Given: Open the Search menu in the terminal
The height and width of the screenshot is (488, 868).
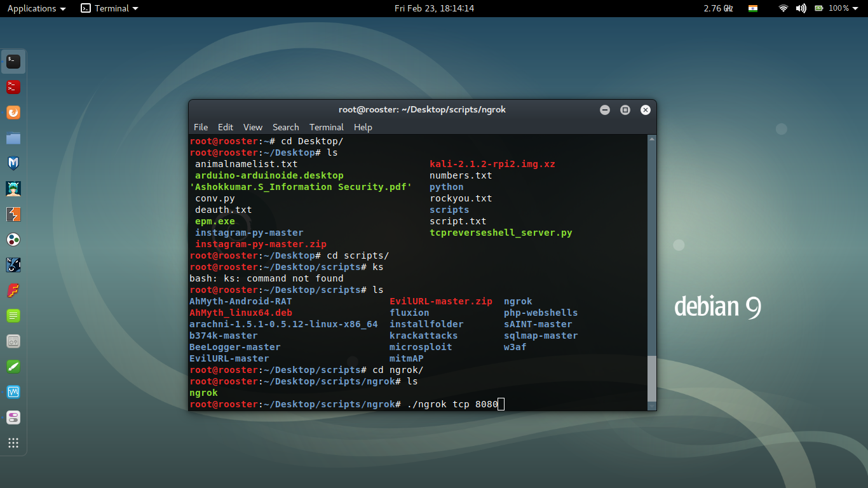Looking at the screenshot, I should point(285,127).
